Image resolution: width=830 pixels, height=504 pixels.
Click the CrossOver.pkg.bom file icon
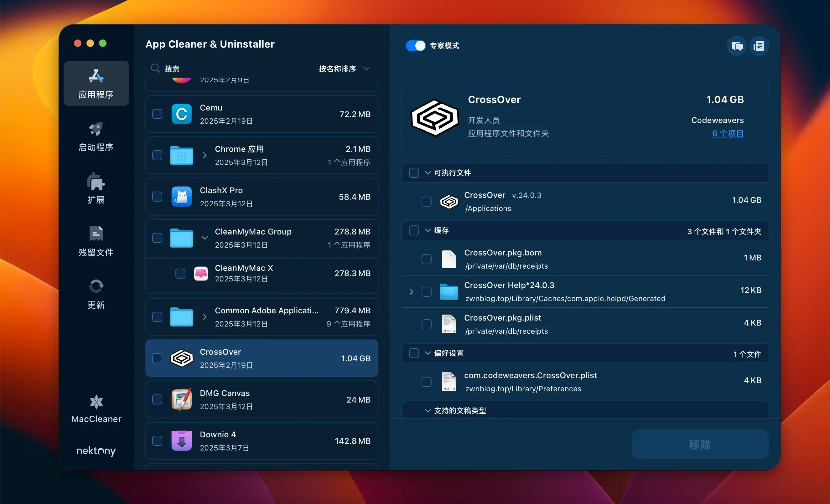pyautogui.click(x=449, y=259)
